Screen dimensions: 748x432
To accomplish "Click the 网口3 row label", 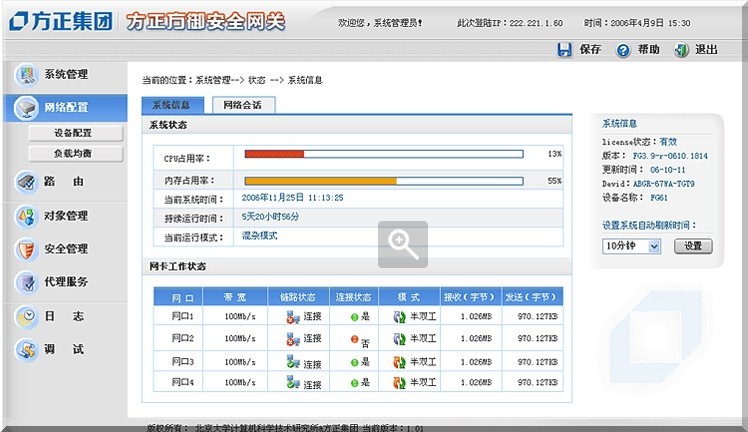I will (183, 362).
